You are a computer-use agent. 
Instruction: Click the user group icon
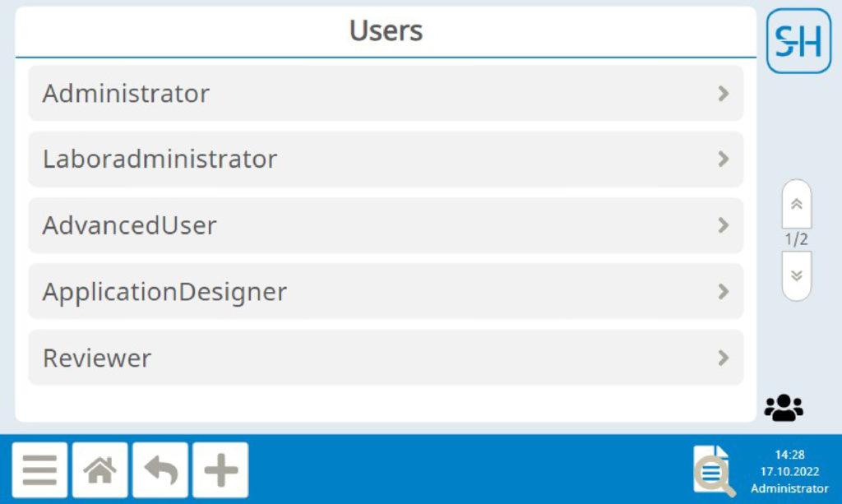tap(784, 408)
